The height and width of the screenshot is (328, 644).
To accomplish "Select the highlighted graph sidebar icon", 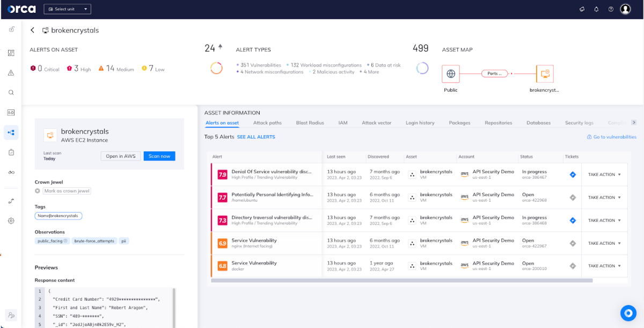I will pyautogui.click(x=11, y=132).
